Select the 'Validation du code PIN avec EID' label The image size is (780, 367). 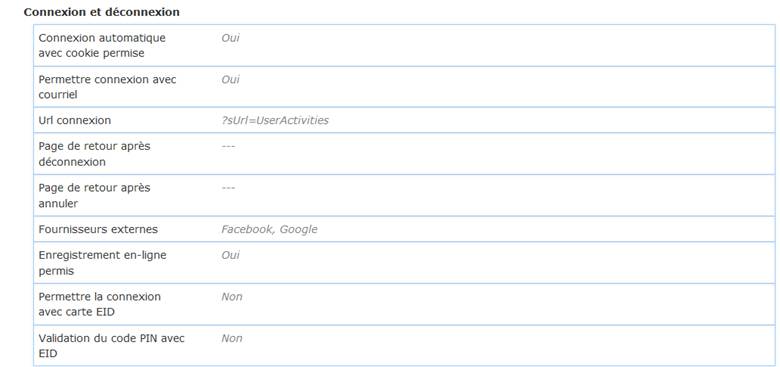[x=111, y=346]
